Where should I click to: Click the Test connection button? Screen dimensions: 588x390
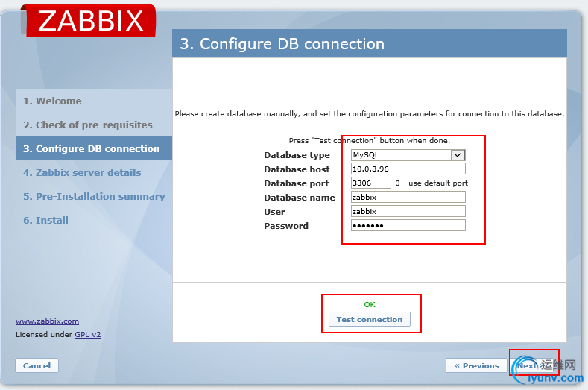click(x=370, y=319)
